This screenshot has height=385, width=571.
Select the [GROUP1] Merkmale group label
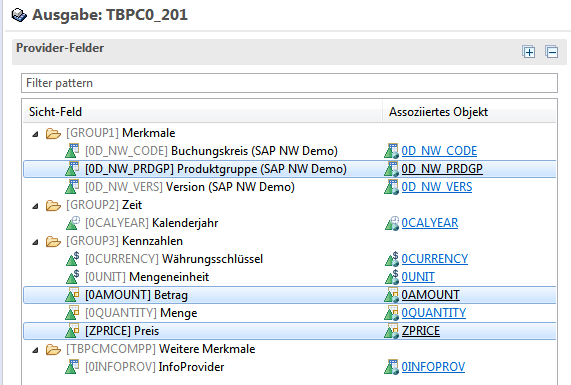(121, 133)
